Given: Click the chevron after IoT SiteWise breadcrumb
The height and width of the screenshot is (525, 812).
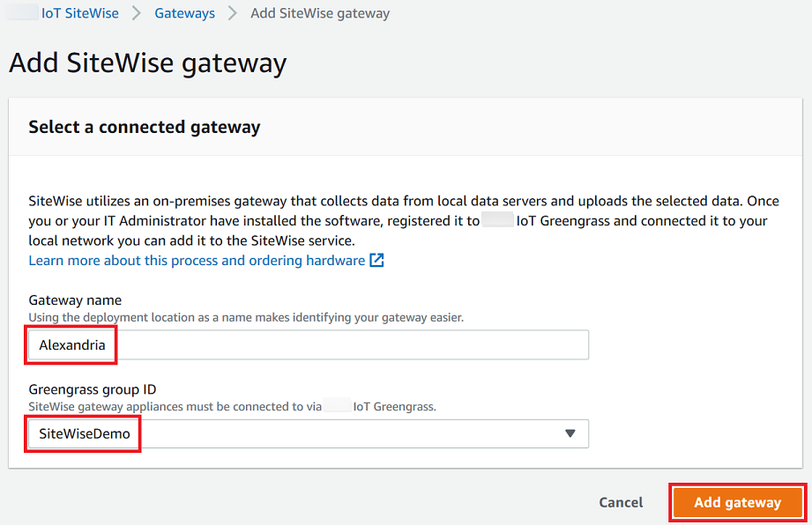Looking at the screenshot, I should tap(137, 13).
